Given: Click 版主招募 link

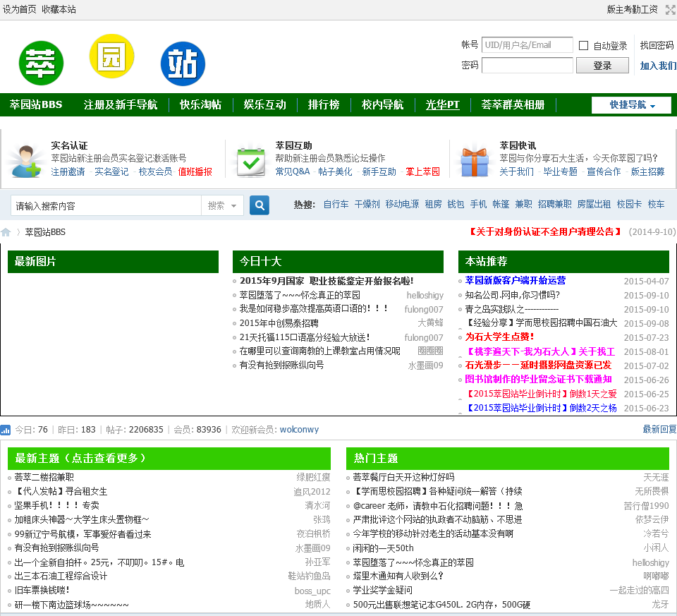Looking at the screenshot, I should [647, 171].
